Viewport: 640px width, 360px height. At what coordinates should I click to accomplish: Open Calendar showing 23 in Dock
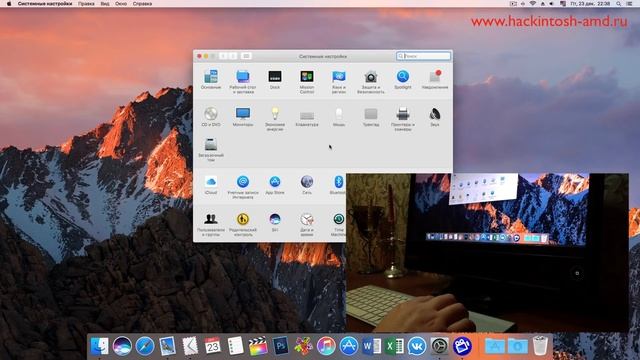(x=213, y=346)
